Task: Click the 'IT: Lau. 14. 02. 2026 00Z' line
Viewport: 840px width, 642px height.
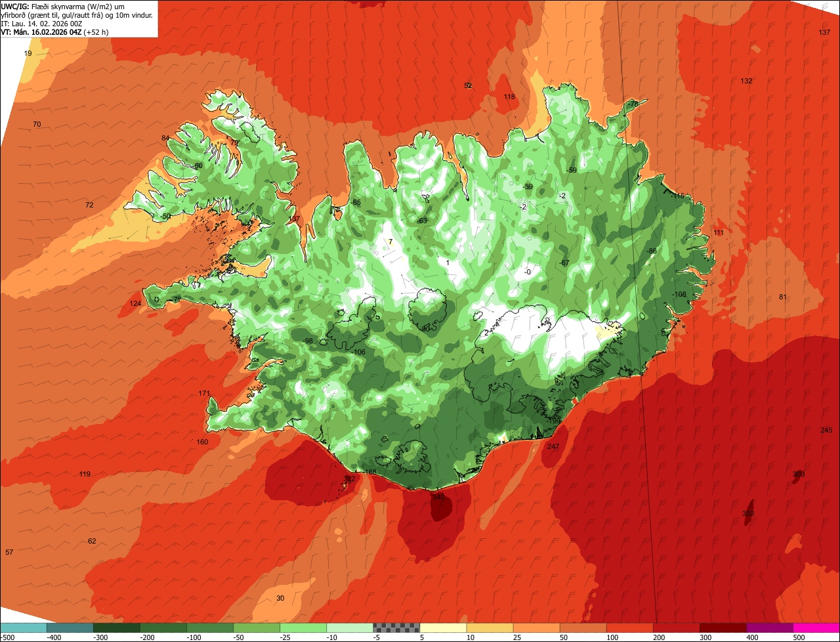Action: [42, 24]
